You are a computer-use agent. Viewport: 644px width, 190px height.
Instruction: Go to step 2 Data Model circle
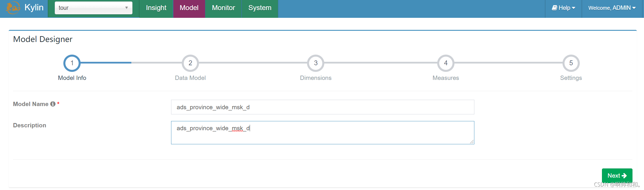[x=190, y=63]
